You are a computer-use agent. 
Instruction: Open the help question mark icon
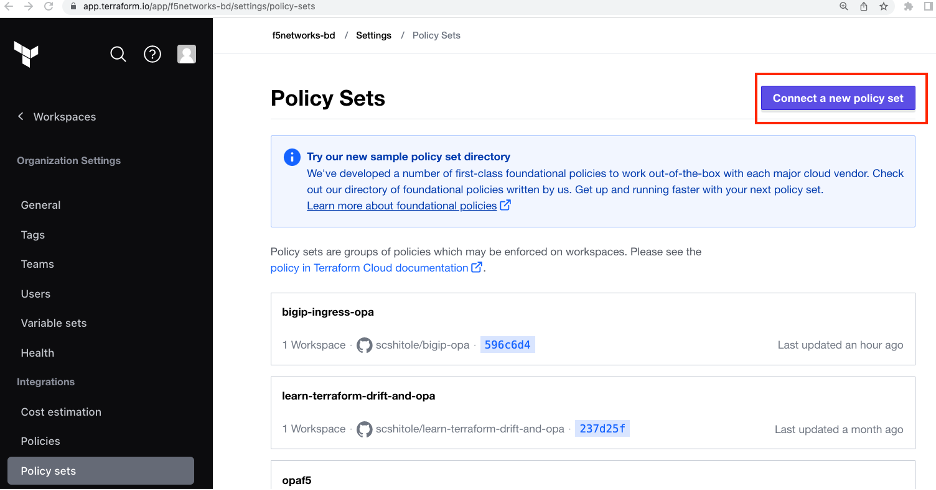pyautogui.click(x=152, y=54)
